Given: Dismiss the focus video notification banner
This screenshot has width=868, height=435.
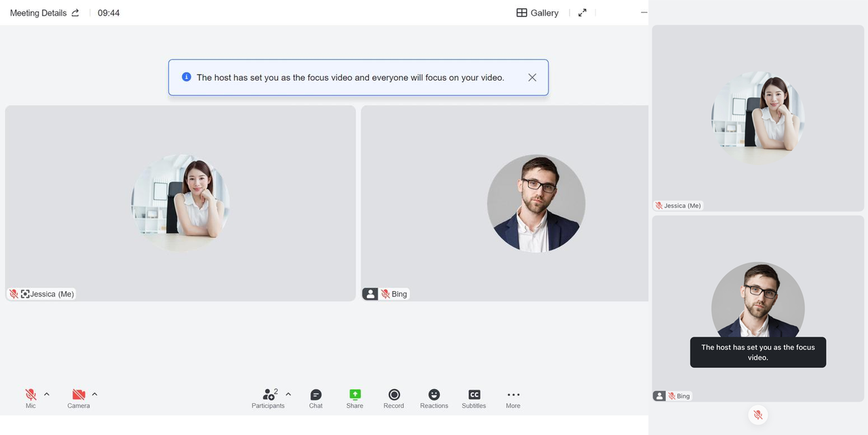Looking at the screenshot, I should coord(532,77).
